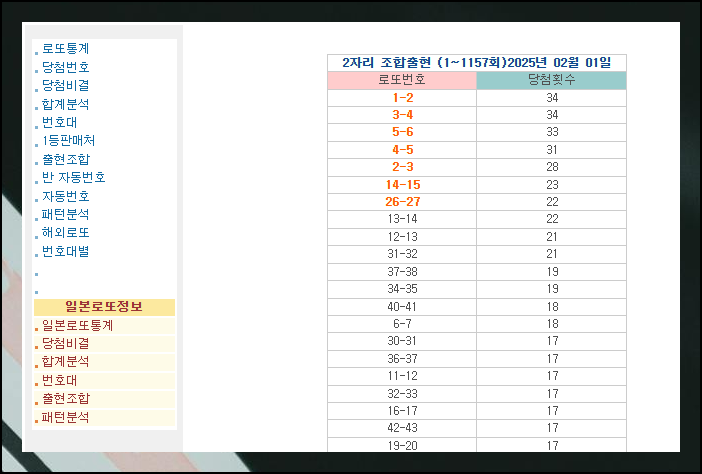The image size is (702, 474).
Task: Open the red 출현조합 link under 일본로또정보
Action: coord(66,399)
